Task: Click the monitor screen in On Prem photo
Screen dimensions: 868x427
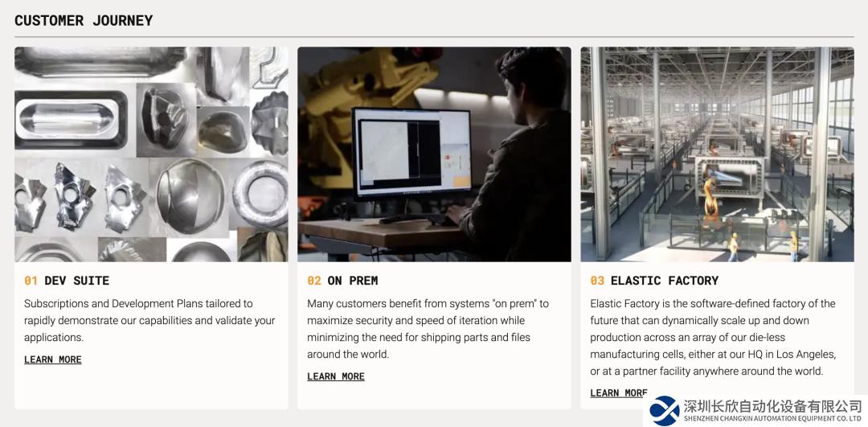Action: [411, 152]
